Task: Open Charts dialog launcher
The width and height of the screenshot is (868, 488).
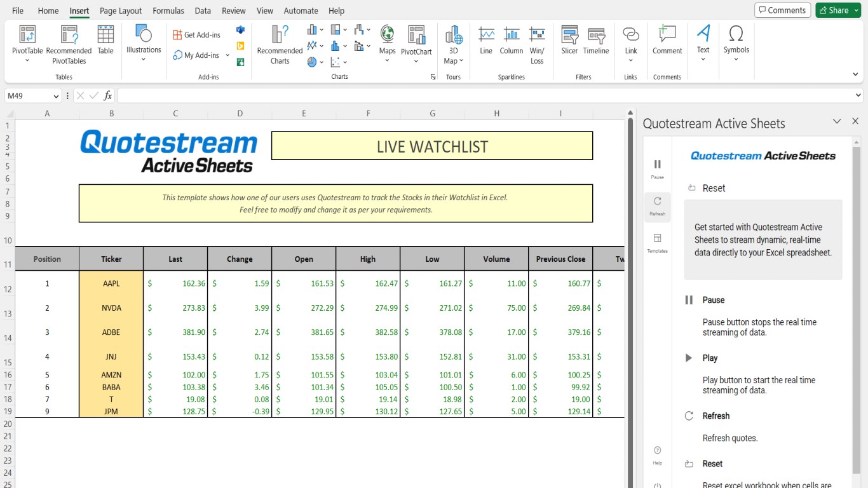Action: coord(433,77)
